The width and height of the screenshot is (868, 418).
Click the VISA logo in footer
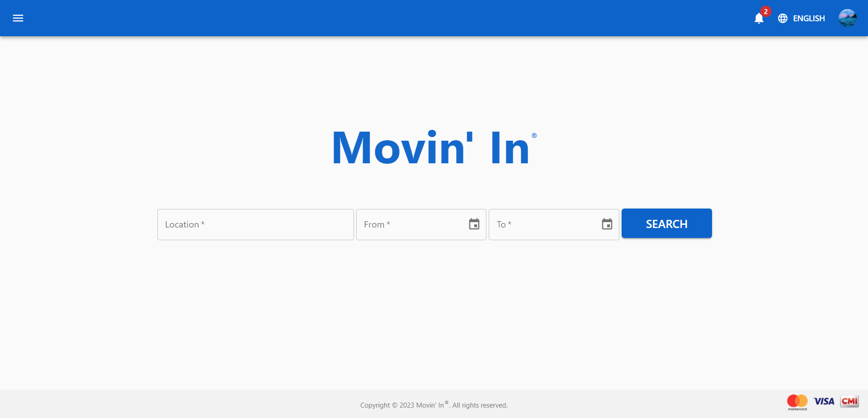pyautogui.click(x=824, y=401)
